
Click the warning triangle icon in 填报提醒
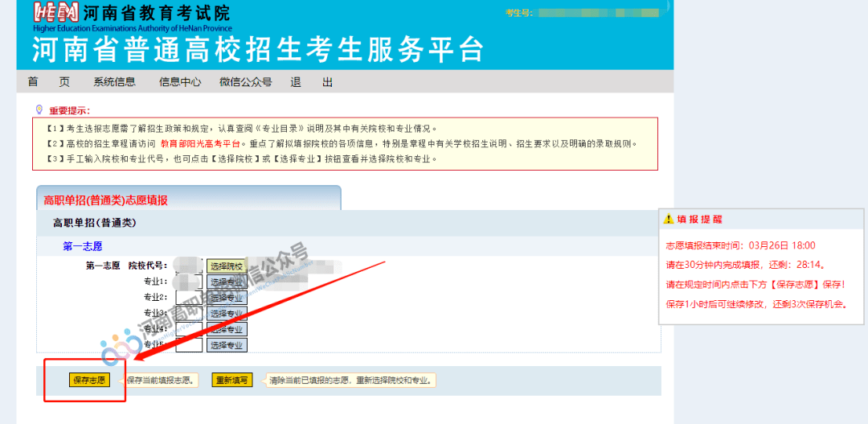[x=669, y=219]
